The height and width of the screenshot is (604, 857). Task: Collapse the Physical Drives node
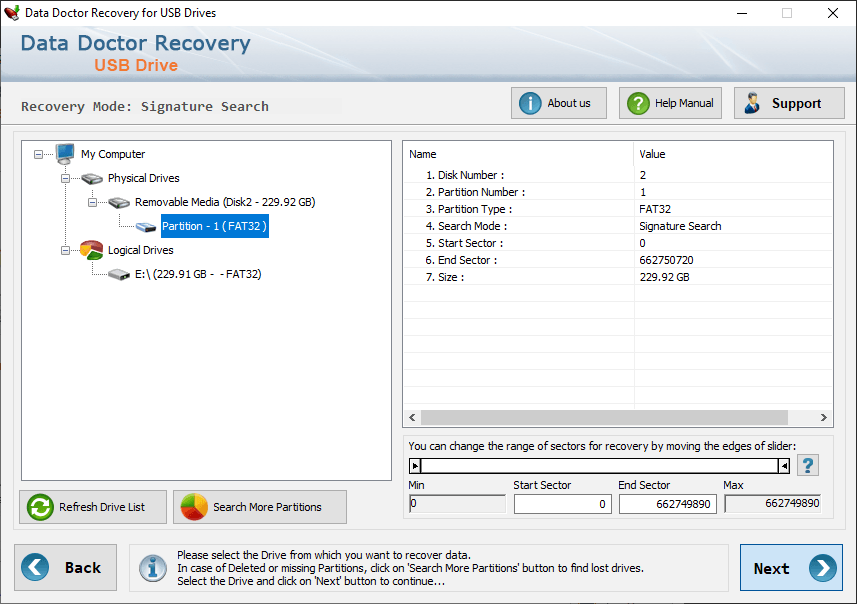[x=65, y=179]
